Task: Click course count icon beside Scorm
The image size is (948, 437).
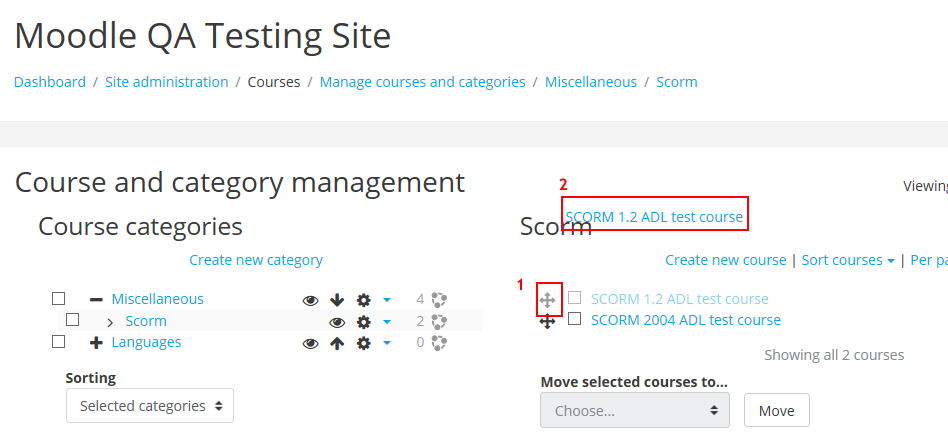Action: pyautogui.click(x=439, y=322)
